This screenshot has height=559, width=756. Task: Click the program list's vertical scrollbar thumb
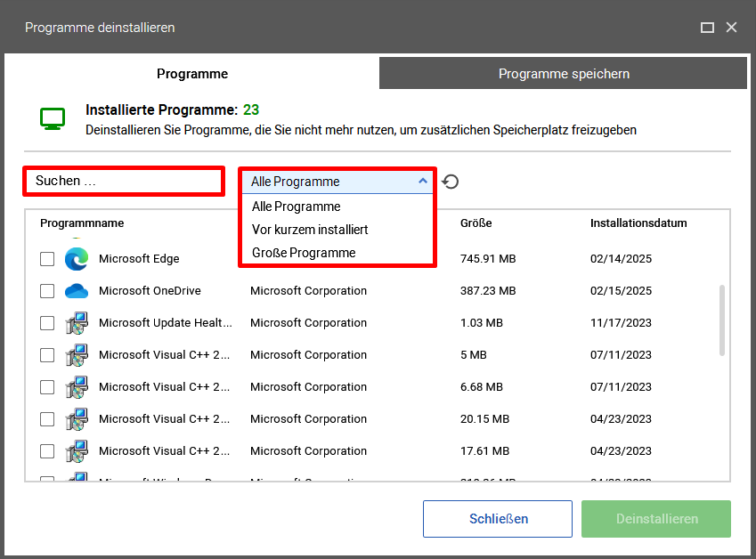click(722, 320)
